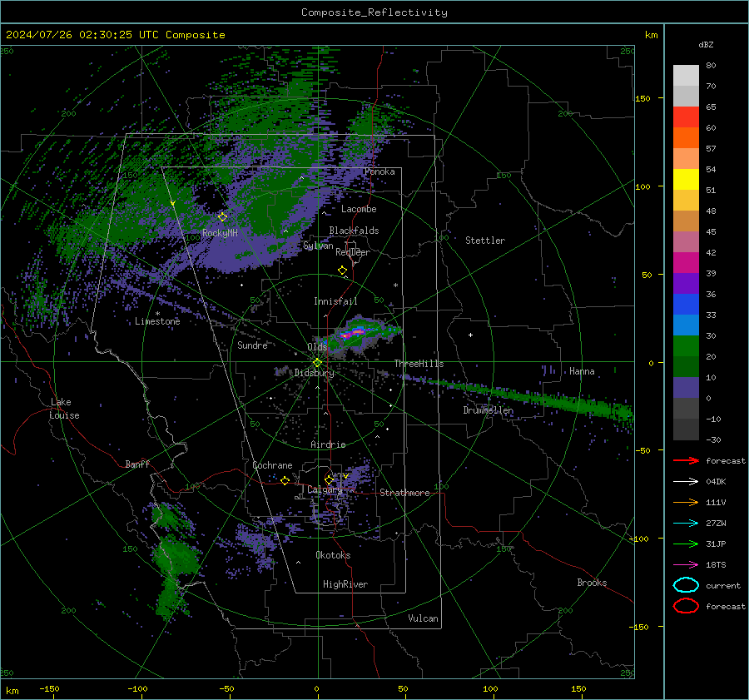Click the red forecast ellipse icon
The height and width of the screenshot is (700, 749).
pyautogui.click(x=686, y=606)
